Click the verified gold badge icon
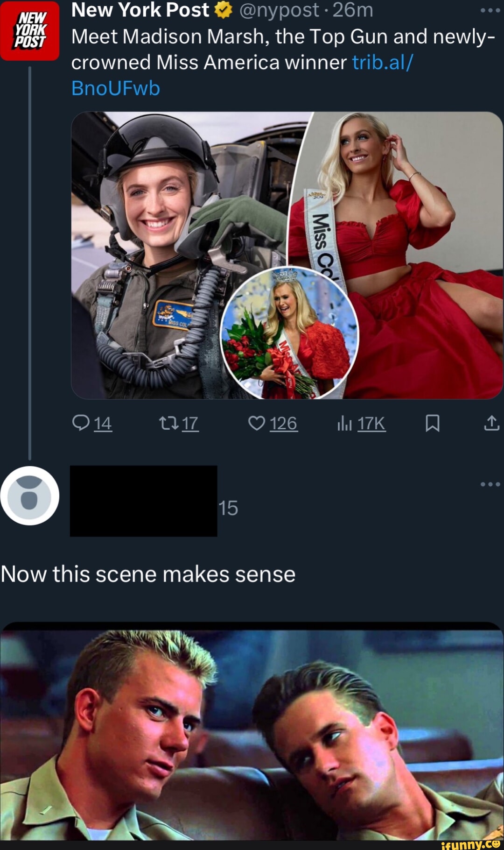 pyautogui.click(x=224, y=10)
